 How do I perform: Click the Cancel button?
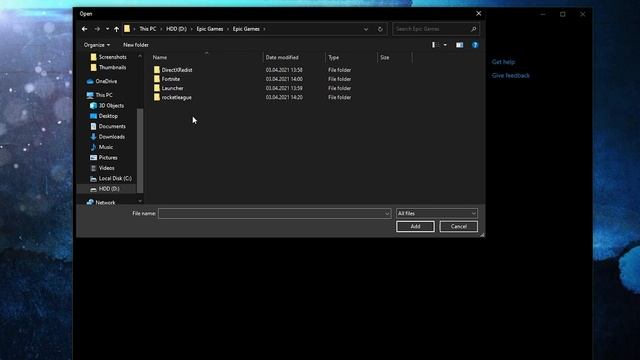tap(459, 227)
